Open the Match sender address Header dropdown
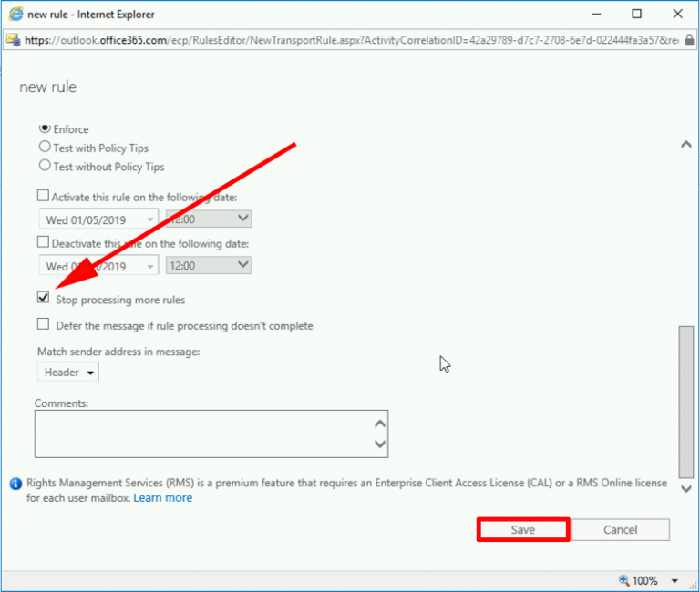 coord(68,373)
